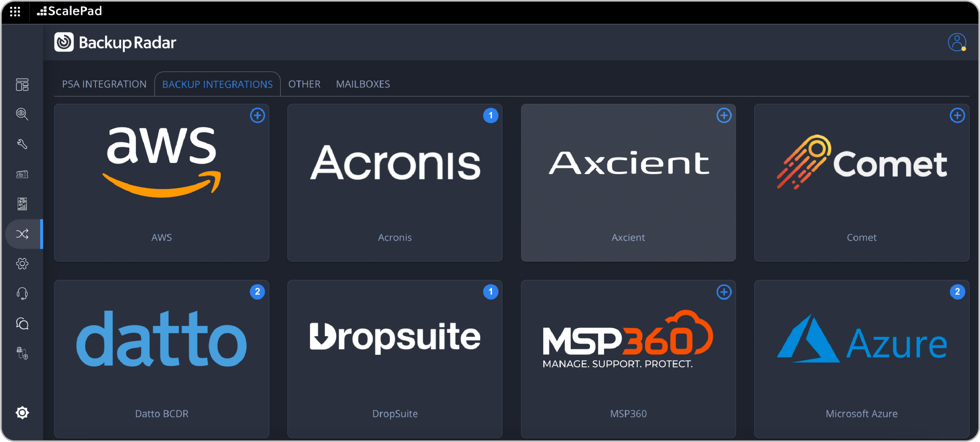Open the ScalePad app launcher grid
Image resolution: width=980 pixels, height=442 pixels.
pyautogui.click(x=15, y=11)
